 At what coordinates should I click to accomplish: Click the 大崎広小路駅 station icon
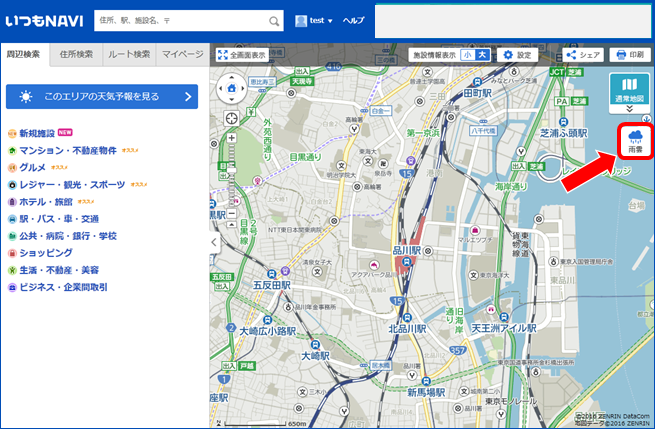(268, 320)
